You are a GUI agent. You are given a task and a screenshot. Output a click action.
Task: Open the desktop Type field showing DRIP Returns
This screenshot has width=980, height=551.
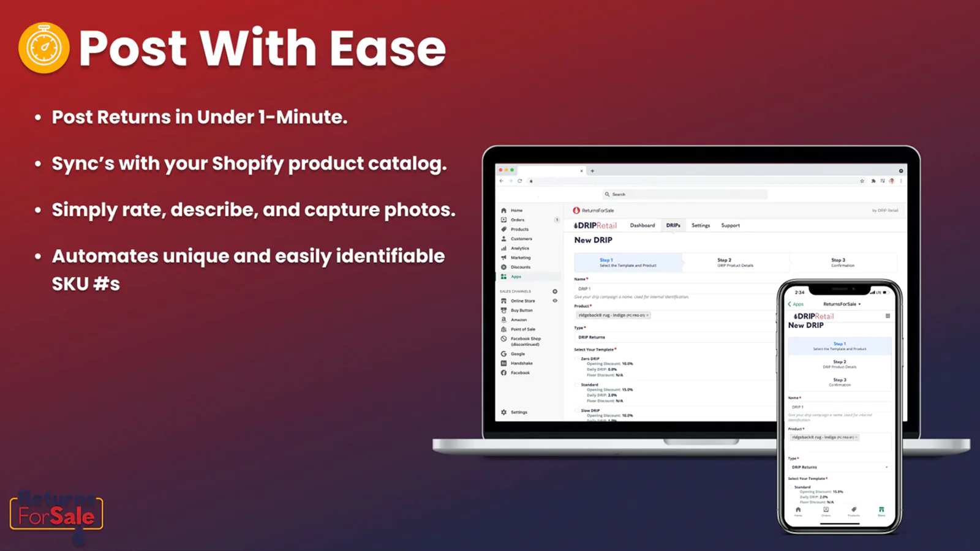pyautogui.click(x=674, y=337)
